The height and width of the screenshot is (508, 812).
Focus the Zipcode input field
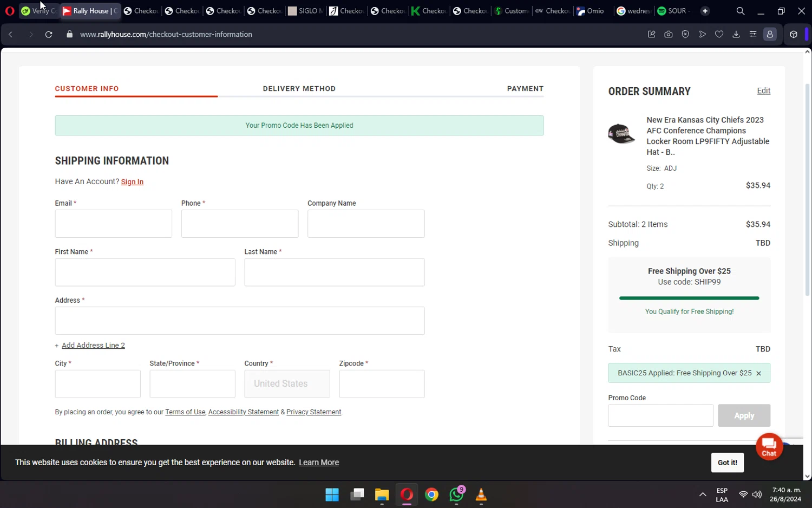(382, 384)
